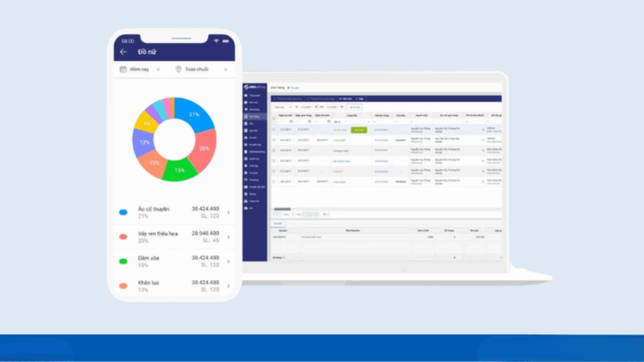Open the first sidebar item under the logo
The width and height of the screenshot is (644, 362).
255,95
